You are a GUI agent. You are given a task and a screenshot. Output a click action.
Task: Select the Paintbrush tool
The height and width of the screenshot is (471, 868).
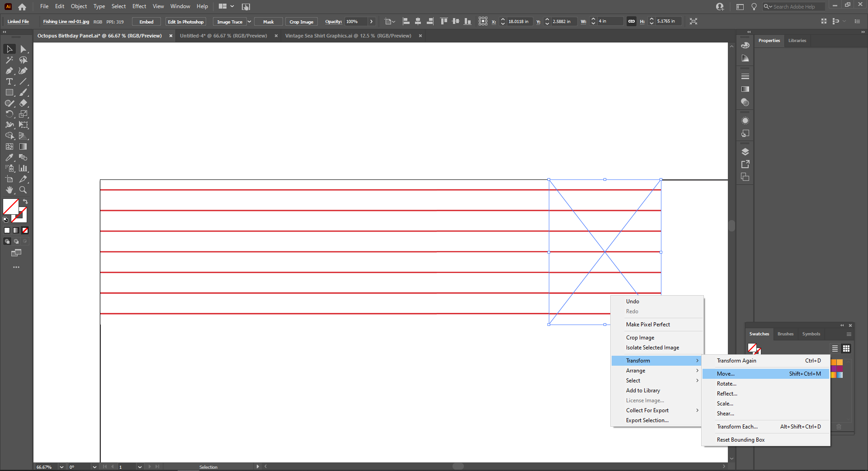tap(24, 92)
